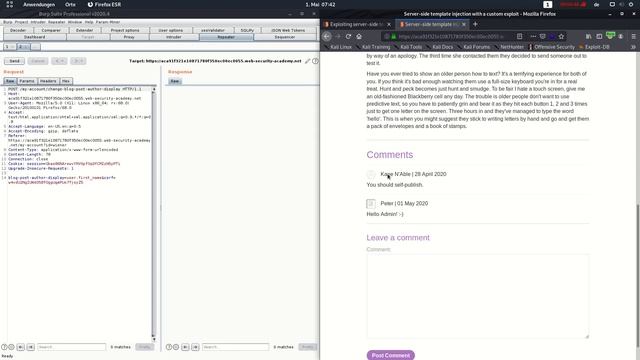Show the request Headers view tab
640x360 pixels.
(x=48, y=81)
